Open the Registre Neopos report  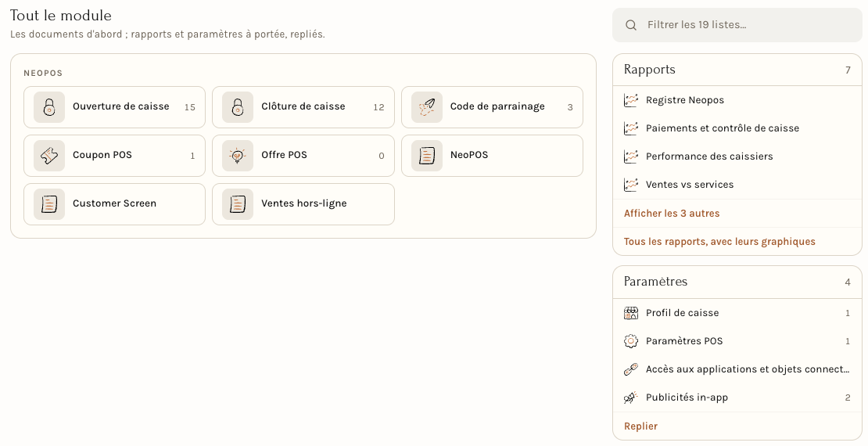coord(737,100)
